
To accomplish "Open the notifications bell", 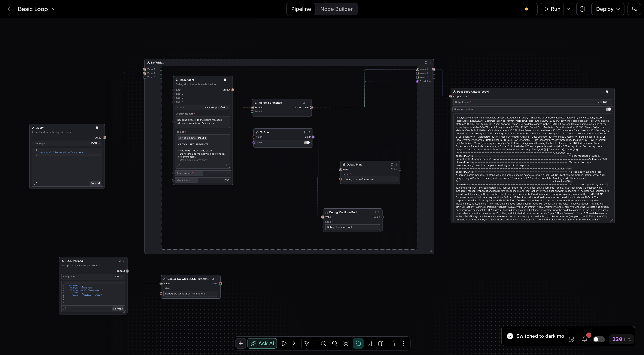I will [x=585, y=339].
